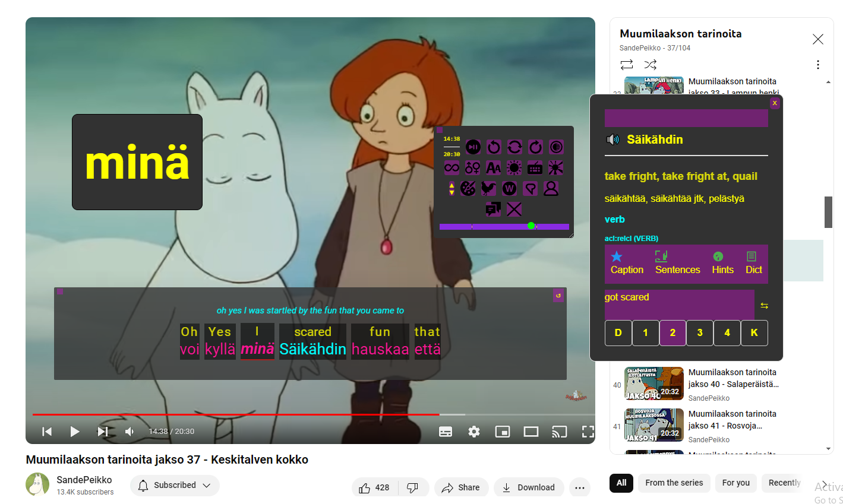Click the play/pause icon in the purple control panel
This screenshot has width=843, height=504.
point(473,147)
